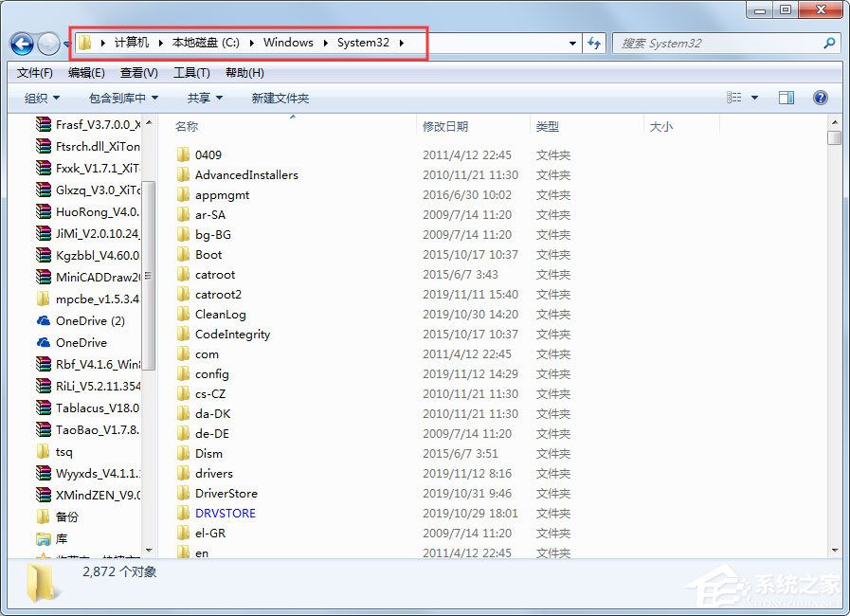Open Help via the question mark icon
This screenshot has width=850, height=616.
pos(820,97)
